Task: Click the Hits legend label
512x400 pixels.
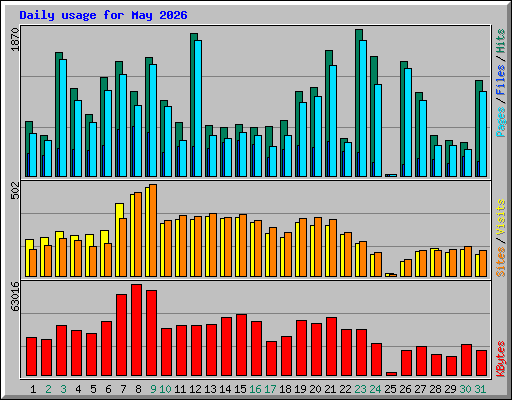Action: (x=501, y=41)
